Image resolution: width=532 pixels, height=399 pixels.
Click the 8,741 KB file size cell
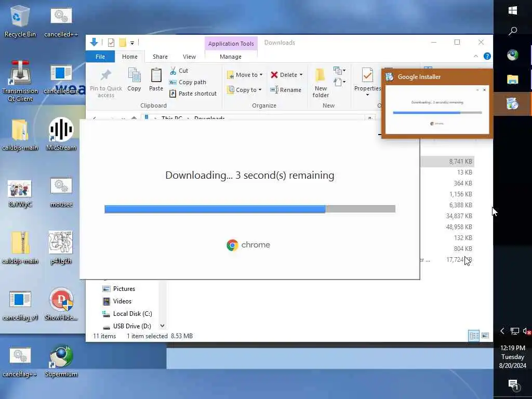[x=460, y=162]
